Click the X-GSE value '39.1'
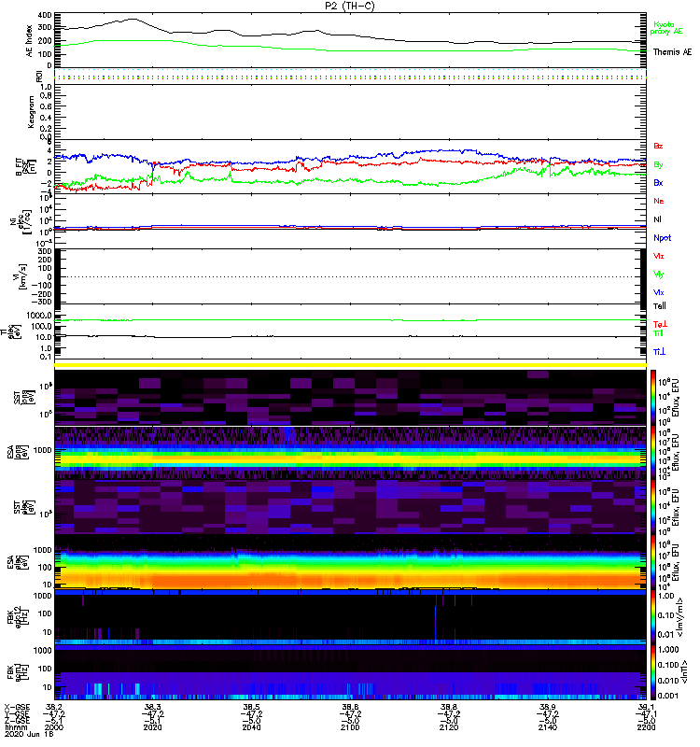This screenshot has width=700, height=747. 646,707
